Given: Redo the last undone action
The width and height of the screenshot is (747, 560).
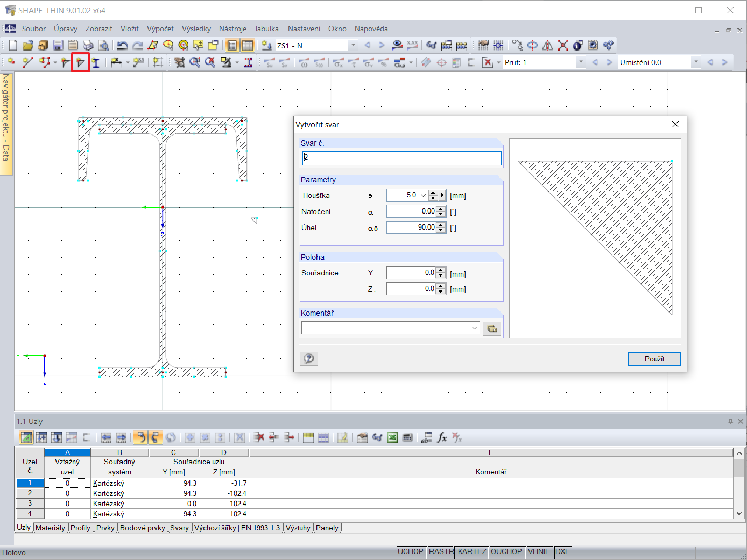Looking at the screenshot, I should 138,45.
